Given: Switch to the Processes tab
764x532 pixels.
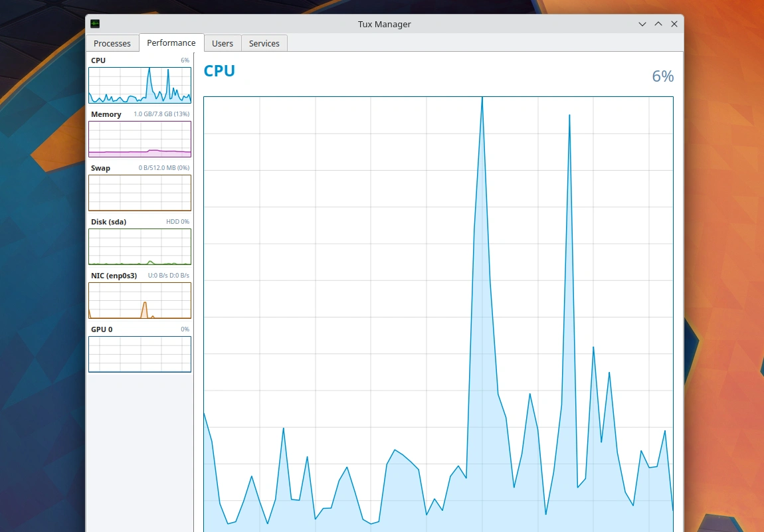Looking at the screenshot, I should (x=112, y=43).
